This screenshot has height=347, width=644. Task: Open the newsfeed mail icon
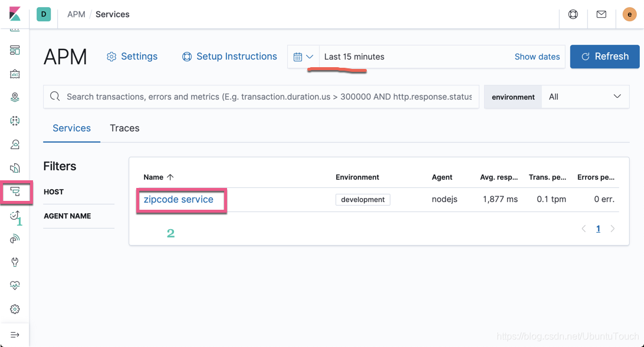point(602,14)
